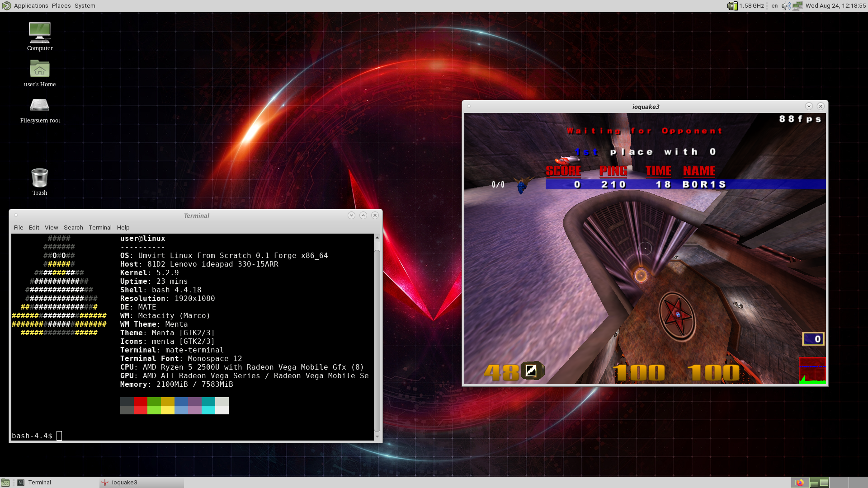Click the clock showing Wed Aug 24

click(835, 6)
